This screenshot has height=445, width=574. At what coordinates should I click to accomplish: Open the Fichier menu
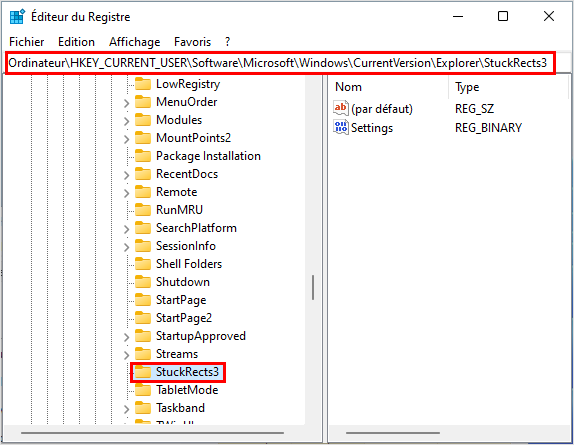[x=26, y=42]
